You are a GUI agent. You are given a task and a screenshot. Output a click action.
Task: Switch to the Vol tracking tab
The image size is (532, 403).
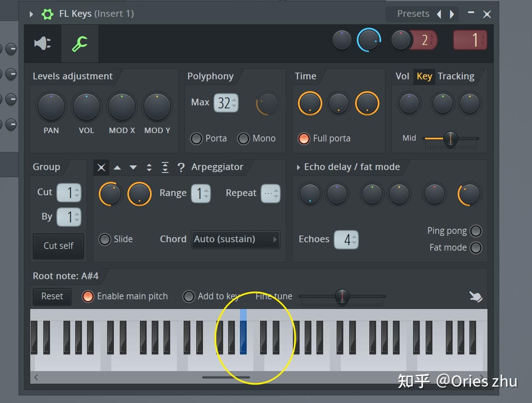coord(402,76)
